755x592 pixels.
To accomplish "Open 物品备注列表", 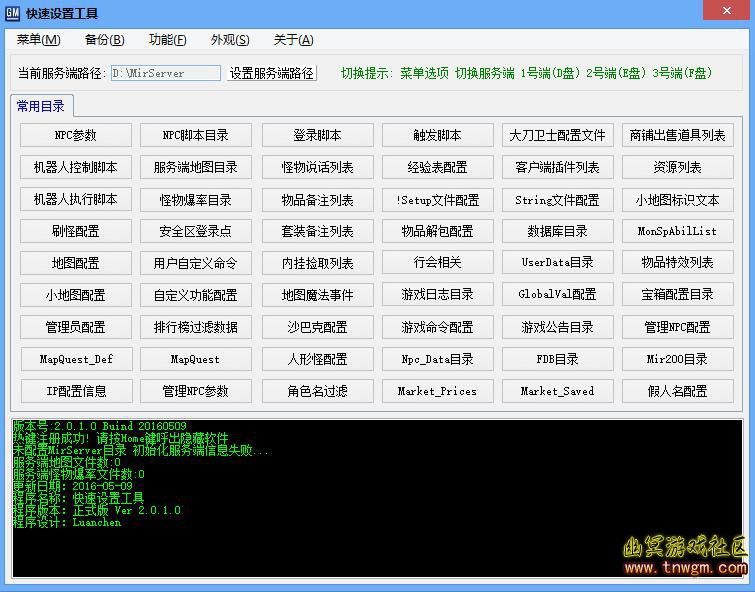I will [x=317, y=199].
